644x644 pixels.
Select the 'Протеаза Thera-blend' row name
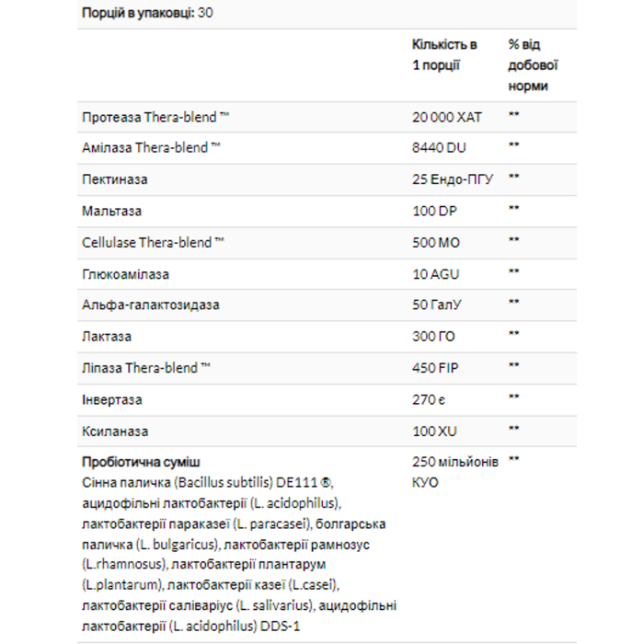coord(155,117)
